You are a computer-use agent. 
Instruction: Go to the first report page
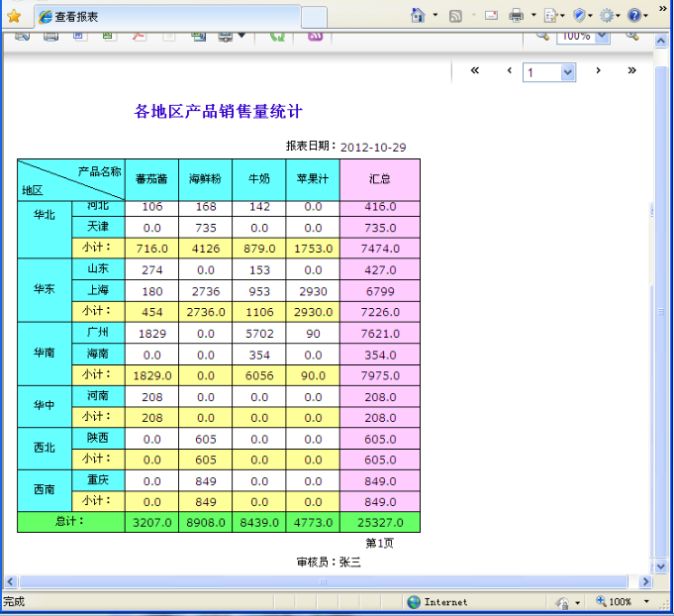point(475,71)
